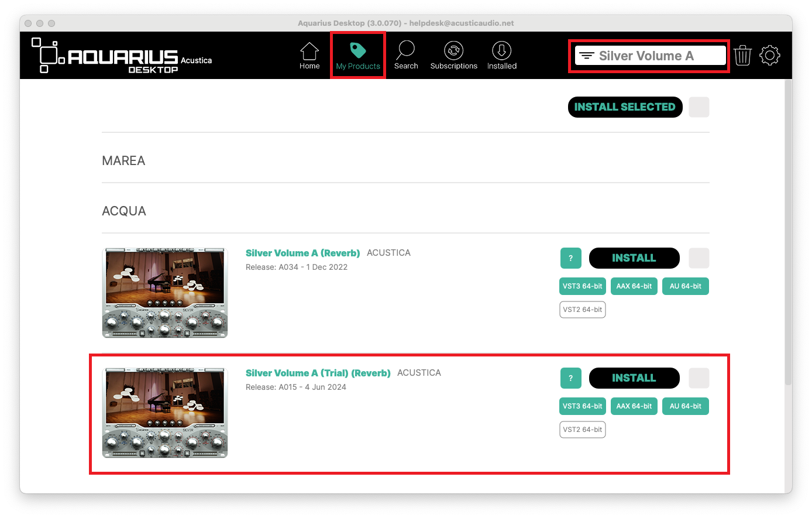
Task: Enable VST2 64-bit for Silver Volume A (Trial)
Action: pyautogui.click(x=583, y=430)
